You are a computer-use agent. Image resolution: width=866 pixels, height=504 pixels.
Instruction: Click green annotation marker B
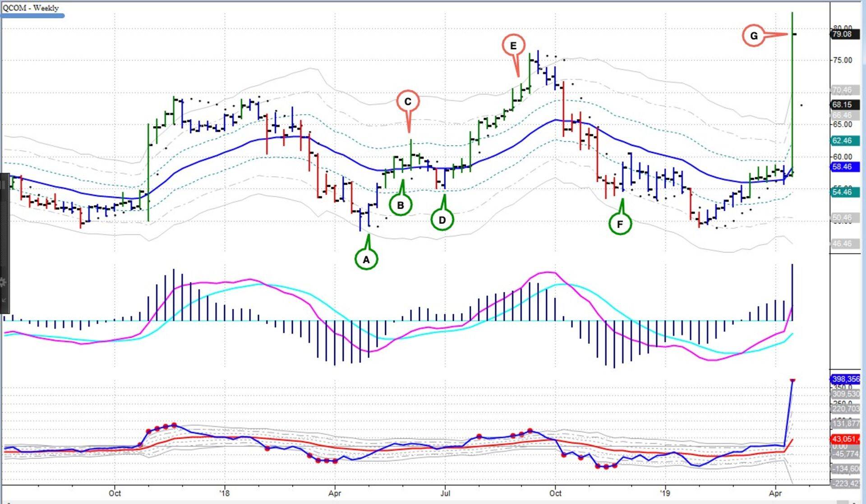400,206
